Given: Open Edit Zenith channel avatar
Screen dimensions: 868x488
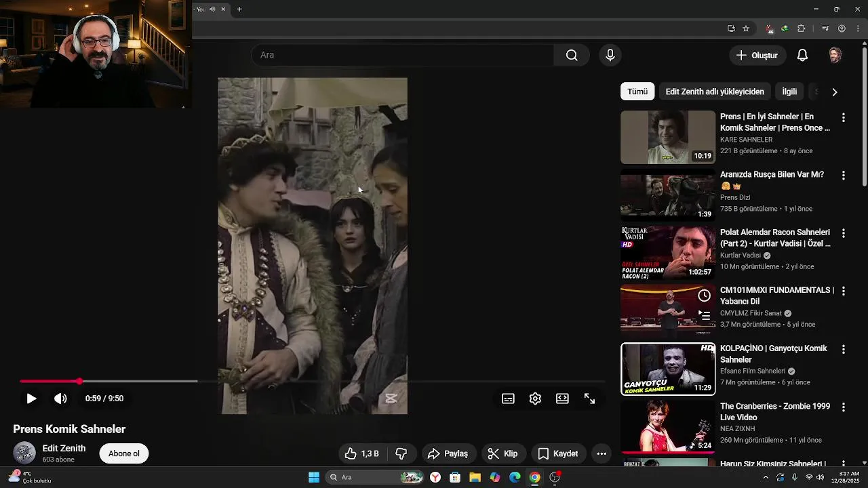Looking at the screenshot, I should click(24, 453).
